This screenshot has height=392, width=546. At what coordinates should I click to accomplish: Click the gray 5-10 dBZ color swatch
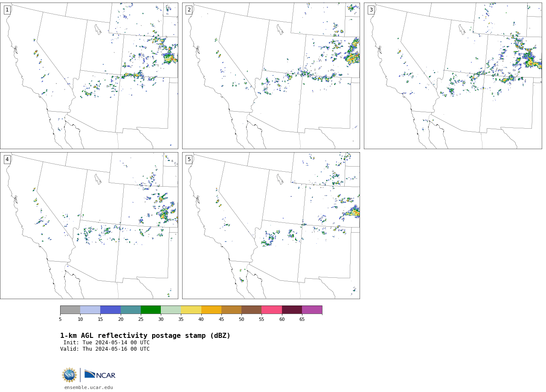(70, 310)
